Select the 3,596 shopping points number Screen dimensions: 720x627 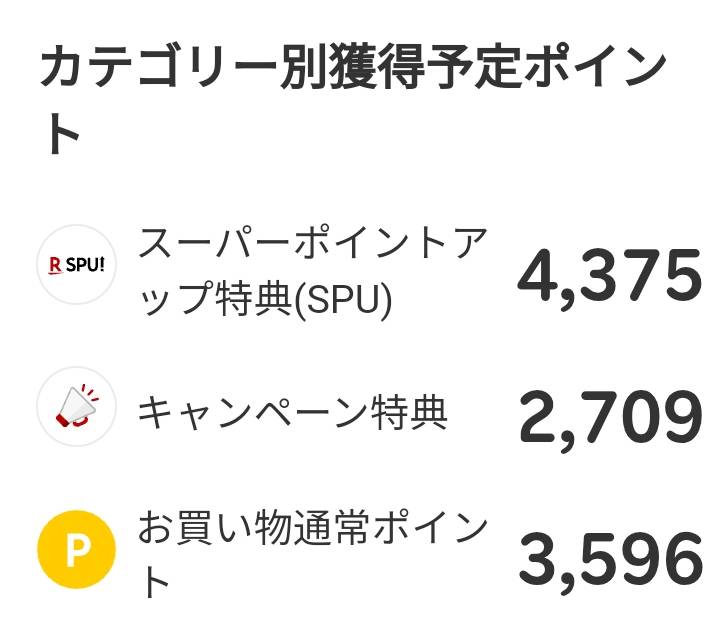610,561
